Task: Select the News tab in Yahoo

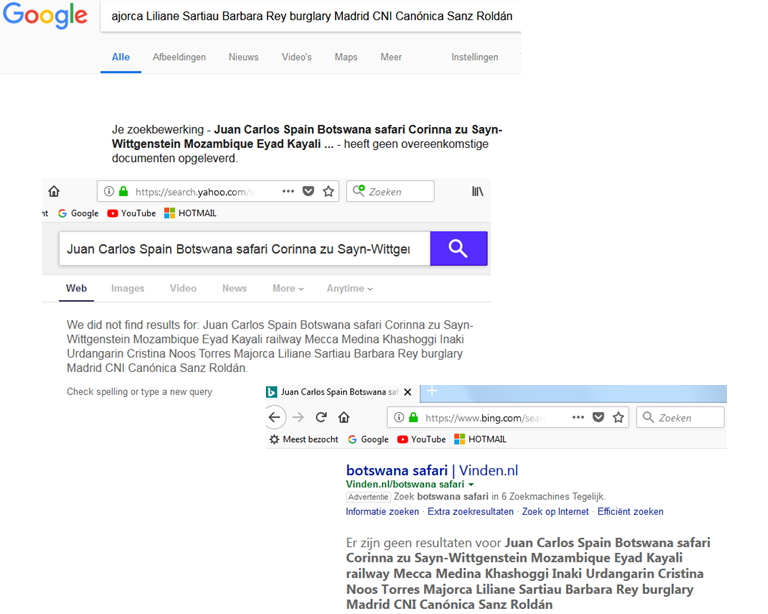Action: click(x=235, y=288)
